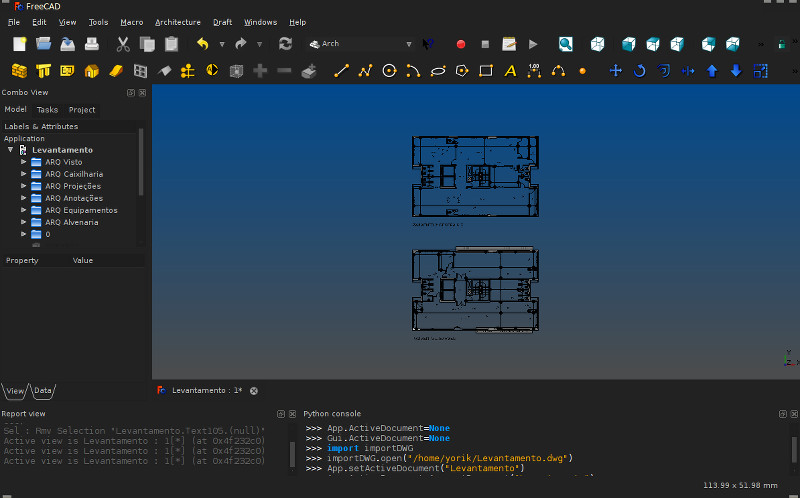Create an Arch Wall
The width and height of the screenshot is (800, 498).
coord(19,71)
